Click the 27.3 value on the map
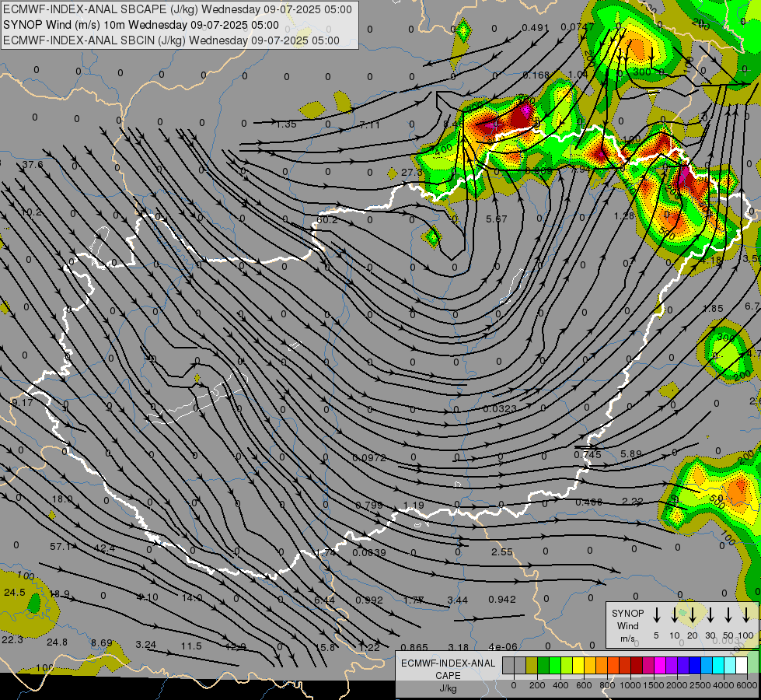Screen dimensions: 761x700 pos(411,173)
